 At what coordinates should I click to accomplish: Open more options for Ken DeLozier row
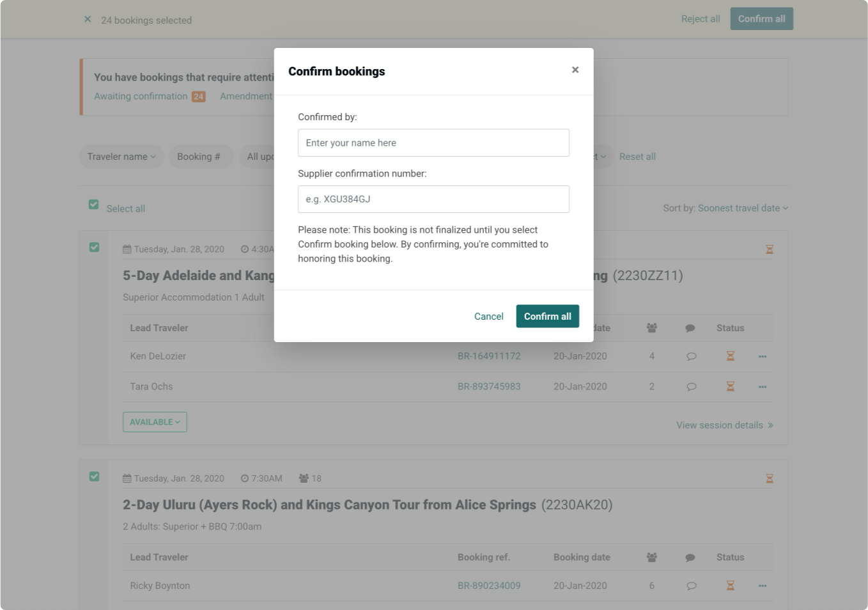click(x=763, y=356)
